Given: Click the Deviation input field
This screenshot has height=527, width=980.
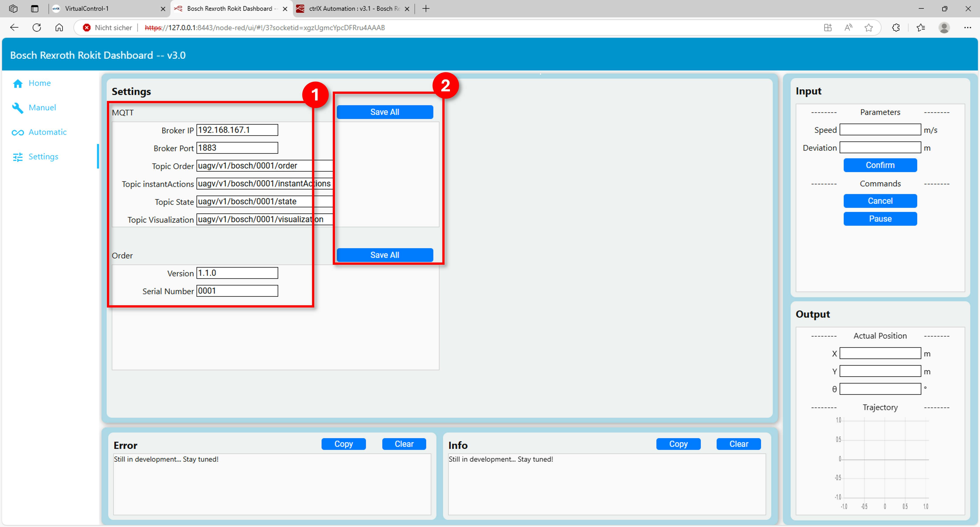Looking at the screenshot, I should [x=880, y=147].
